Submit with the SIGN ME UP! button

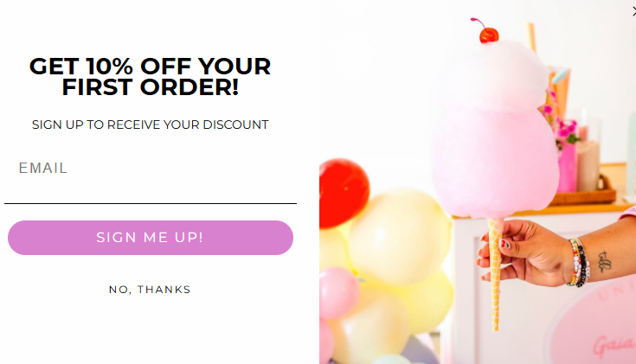point(151,238)
